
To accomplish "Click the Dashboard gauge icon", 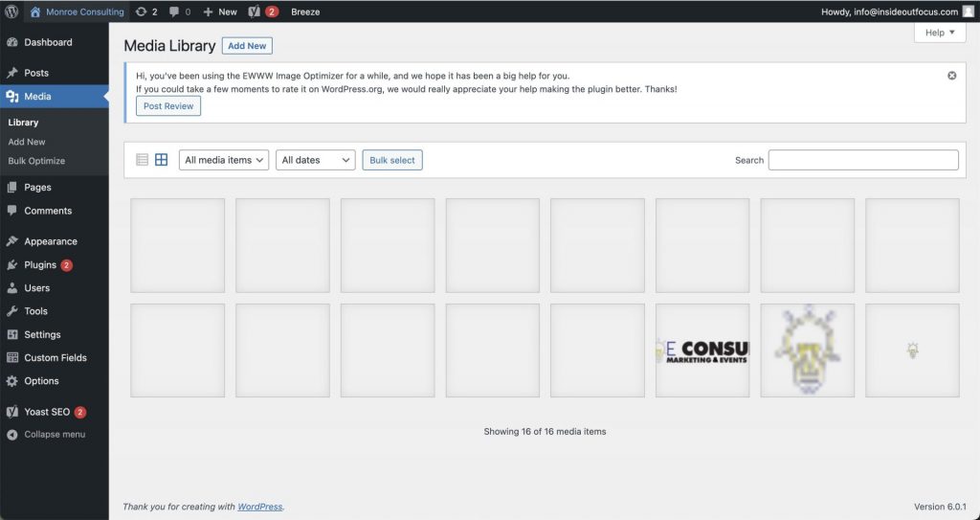I will 11,42.
